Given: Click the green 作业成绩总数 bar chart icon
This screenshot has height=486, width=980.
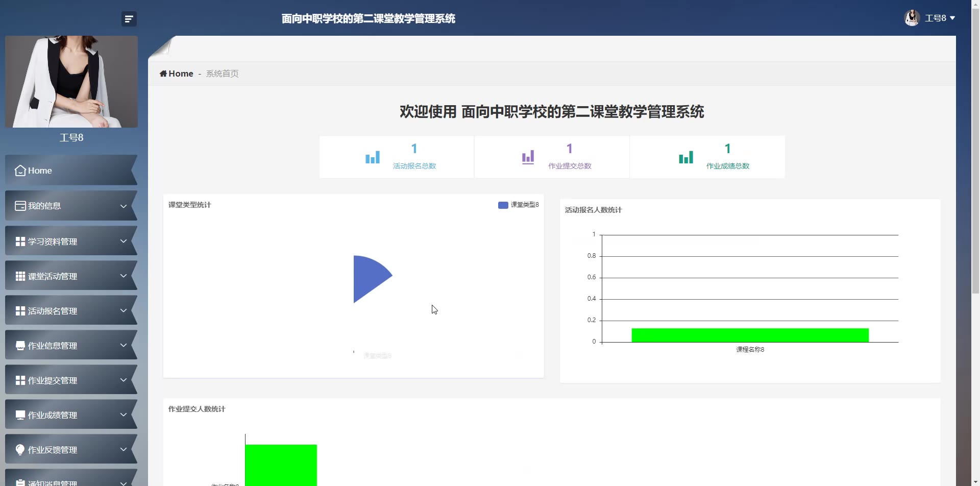Looking at the screenshot, I should click(686, 157).
